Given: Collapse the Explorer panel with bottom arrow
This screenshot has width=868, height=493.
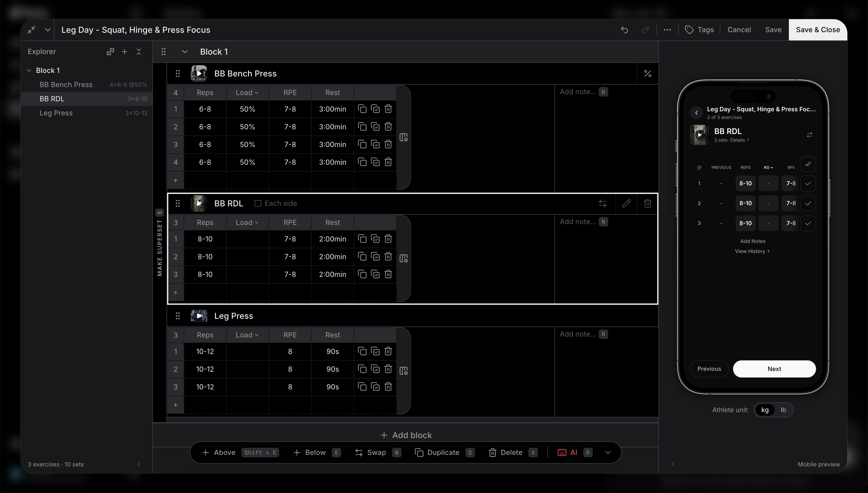Looking at the screenshot, I should pos(139,464).
